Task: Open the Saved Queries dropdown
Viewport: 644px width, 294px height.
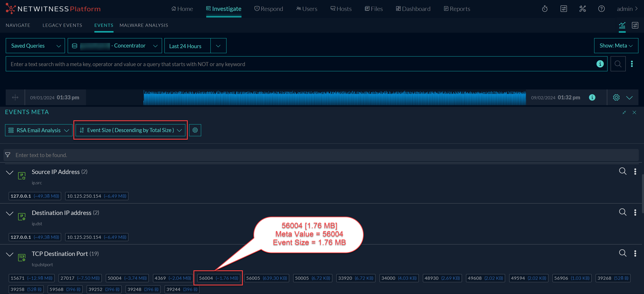Action: (35, 46)
